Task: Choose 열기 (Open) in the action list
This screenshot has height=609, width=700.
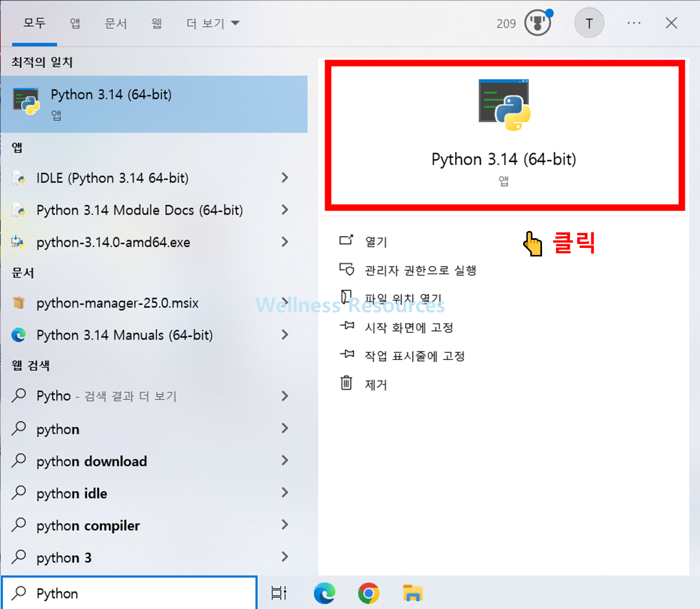Action: [376, 241]
